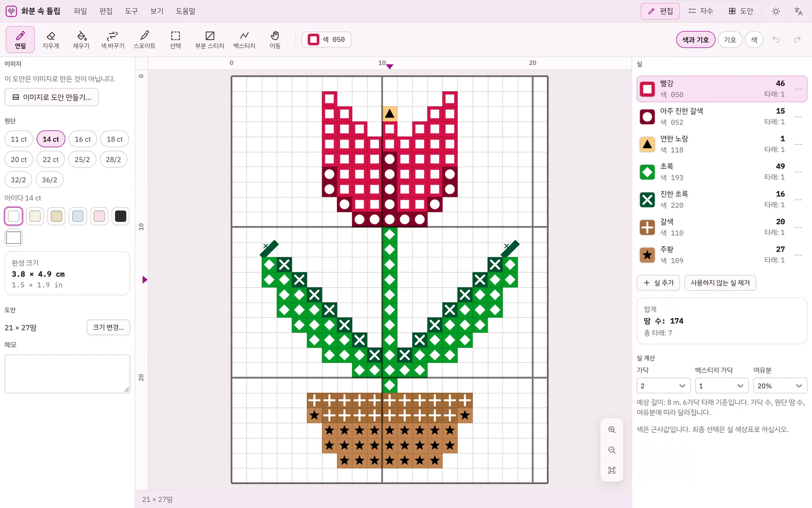Click 사용하지 않는 실 제거 button
Image resolution: width=812 pixels, height=508 pixels.
(x=720, y=283)
